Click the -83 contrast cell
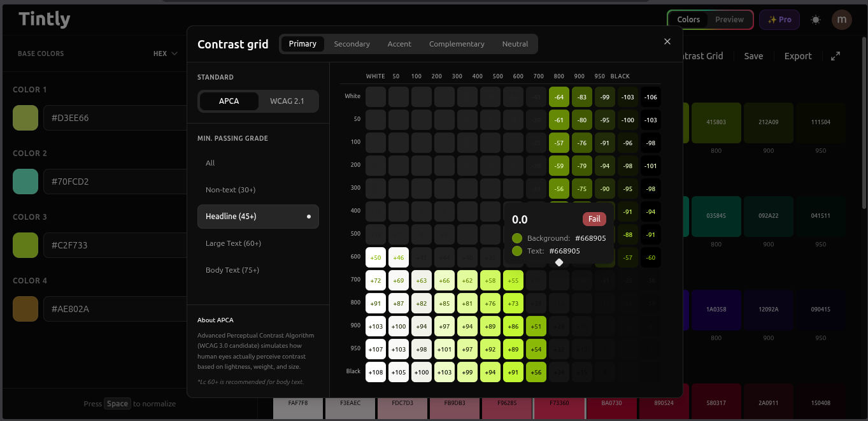The image size is (868, 421). [x=582, y=97]
